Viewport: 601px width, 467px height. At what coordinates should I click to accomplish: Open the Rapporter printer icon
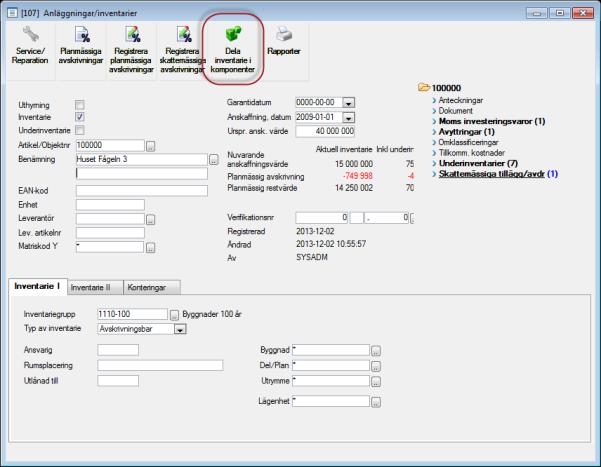[284, 35]
